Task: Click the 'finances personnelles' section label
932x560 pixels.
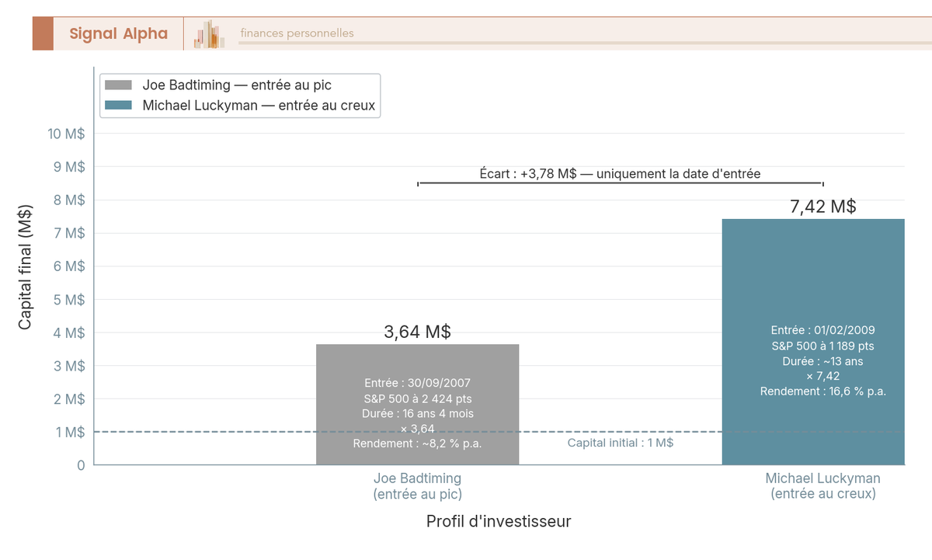Action: [297, 33]
